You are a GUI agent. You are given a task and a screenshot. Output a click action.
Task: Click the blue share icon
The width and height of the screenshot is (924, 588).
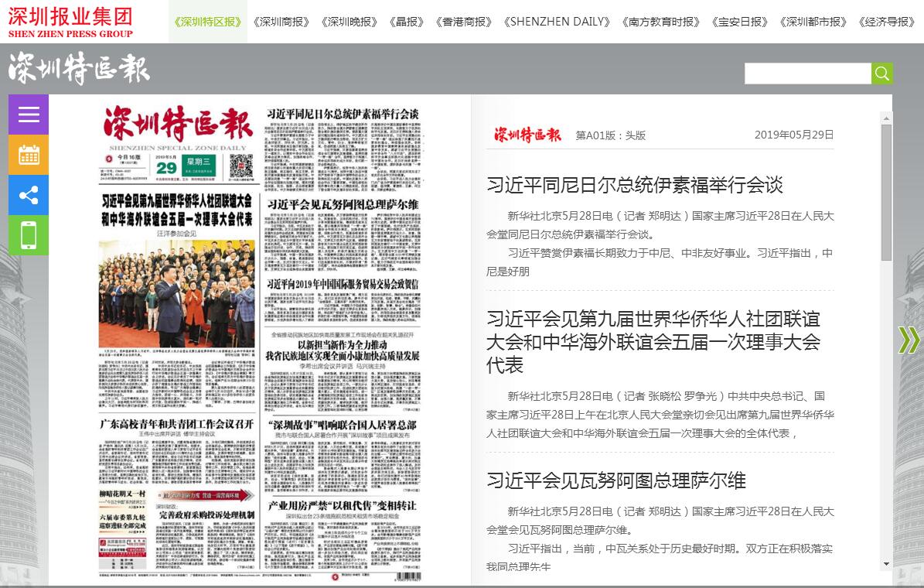coord(29,195)
